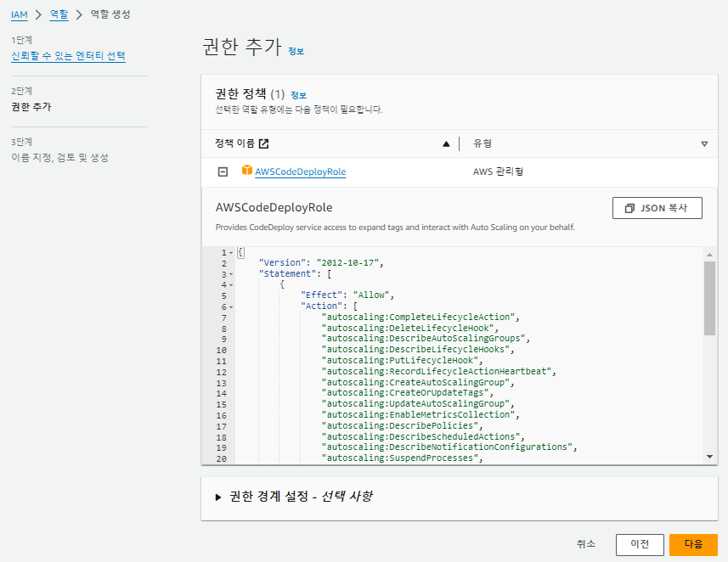
Task: Fold the Action array at line 6
Action: [x=231, y=307]
